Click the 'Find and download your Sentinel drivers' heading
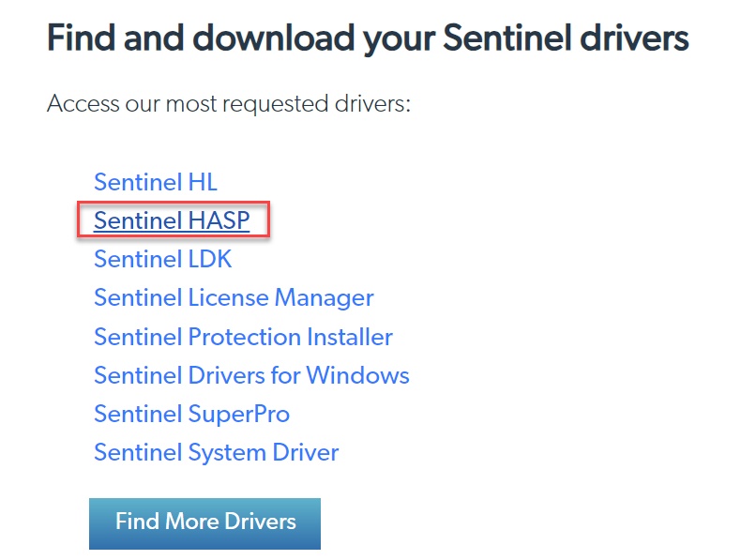The height and width of the screenshot is (560, 741). coord(368,39)
